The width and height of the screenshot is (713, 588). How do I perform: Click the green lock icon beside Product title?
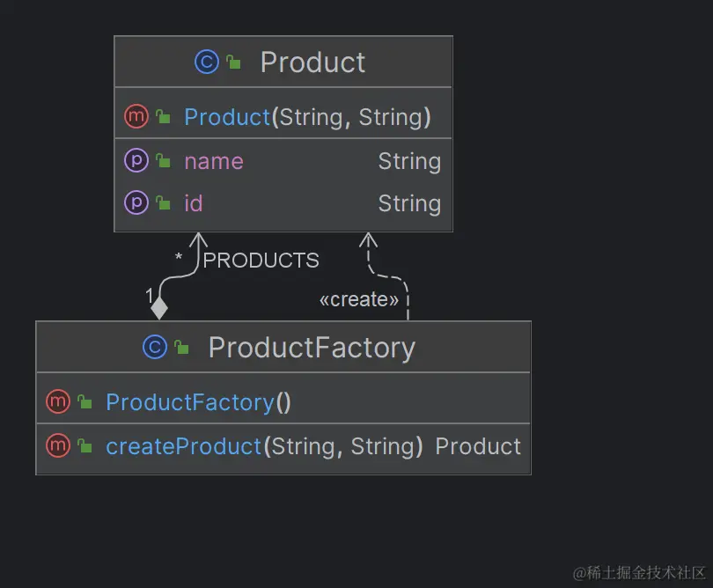[x=233, y=62]
